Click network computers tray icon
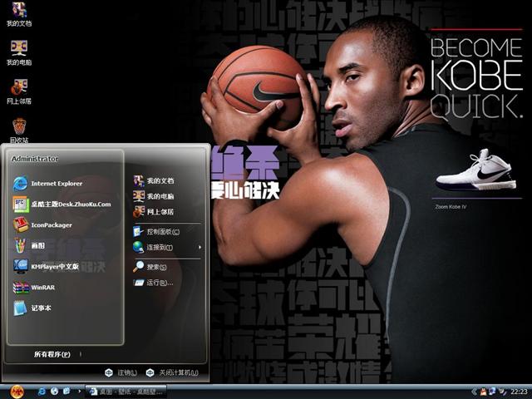This screenshot has height=399, width=532. [492, 392]
